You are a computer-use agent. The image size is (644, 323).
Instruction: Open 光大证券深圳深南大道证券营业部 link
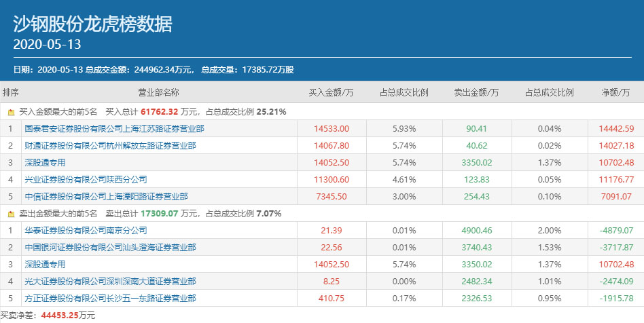click(110, 282)
